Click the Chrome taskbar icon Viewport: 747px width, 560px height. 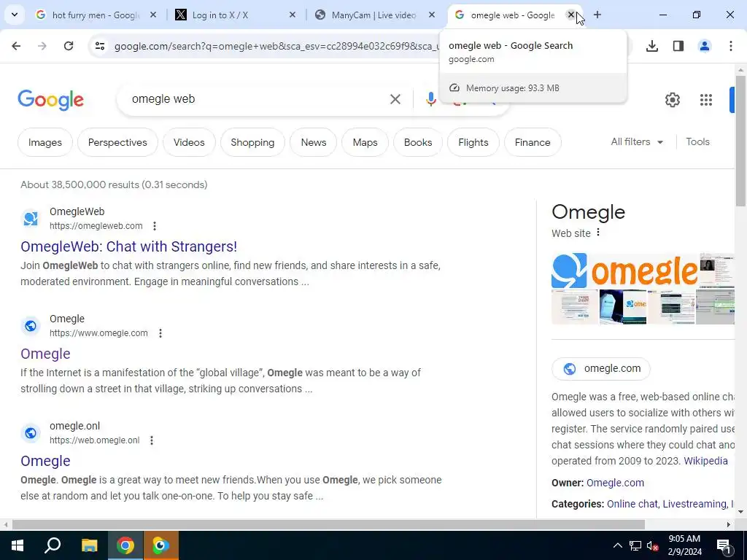pos(125,545)
